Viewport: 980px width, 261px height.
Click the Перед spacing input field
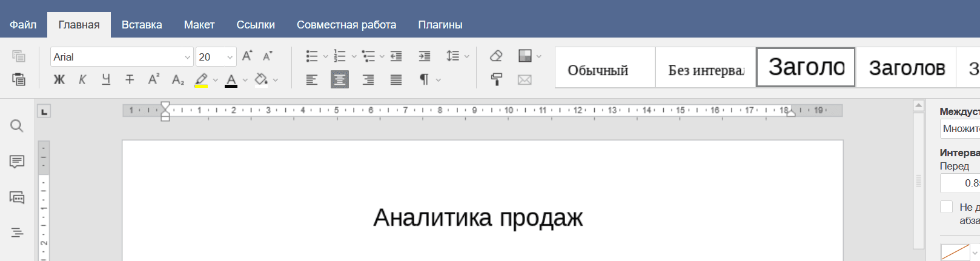(960, 183)
